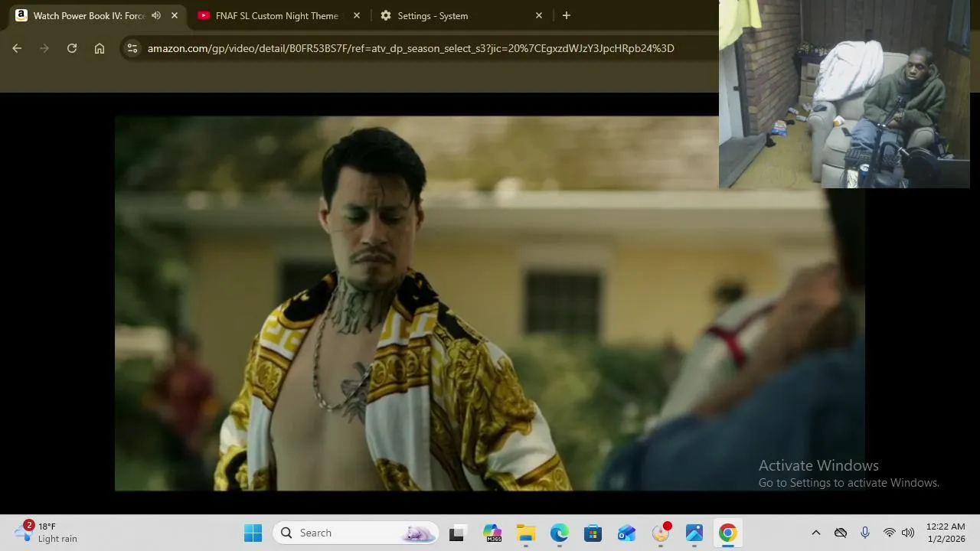This screenshot has width=980, height=551.
Task: Open the app with the red notification badge
Action: tap(661, 533)
